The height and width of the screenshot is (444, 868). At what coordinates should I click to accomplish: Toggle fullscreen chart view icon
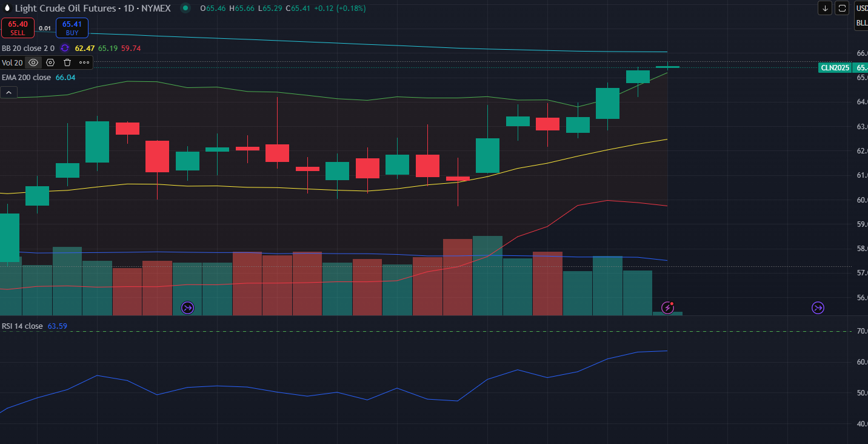(x=841, y=8)
